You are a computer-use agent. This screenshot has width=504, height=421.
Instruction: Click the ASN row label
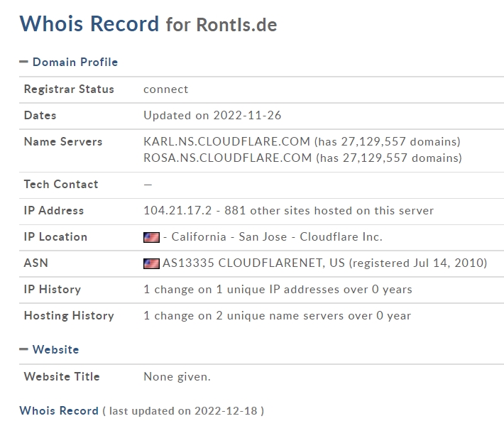point(36,263)
